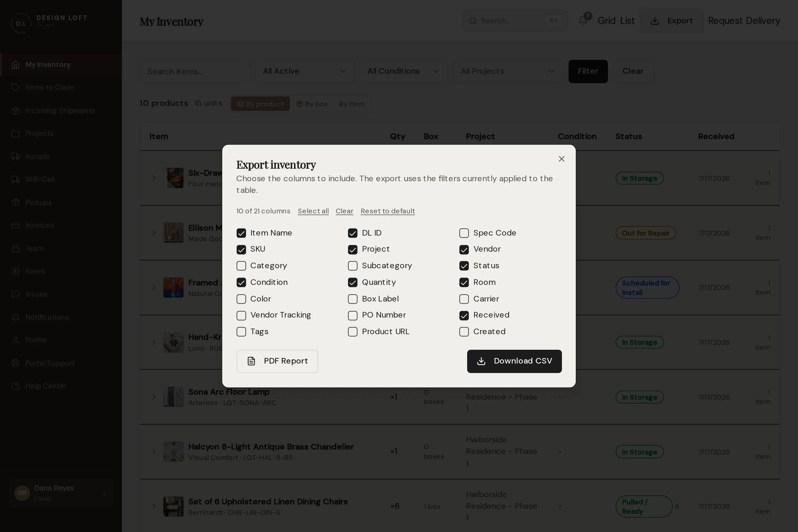Expand the Sona Arc Floor Lamp row
798x532 pixels.
(x=154, y=397)
